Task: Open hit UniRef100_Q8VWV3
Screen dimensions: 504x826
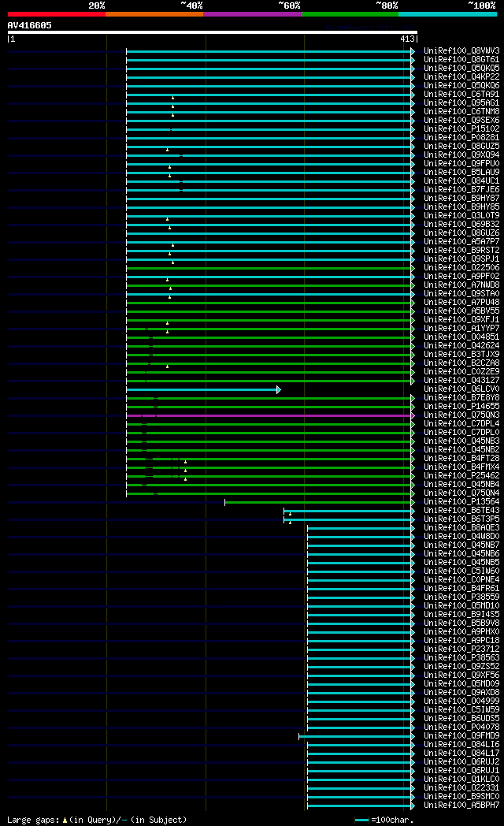Action: (x=461, y=51)
